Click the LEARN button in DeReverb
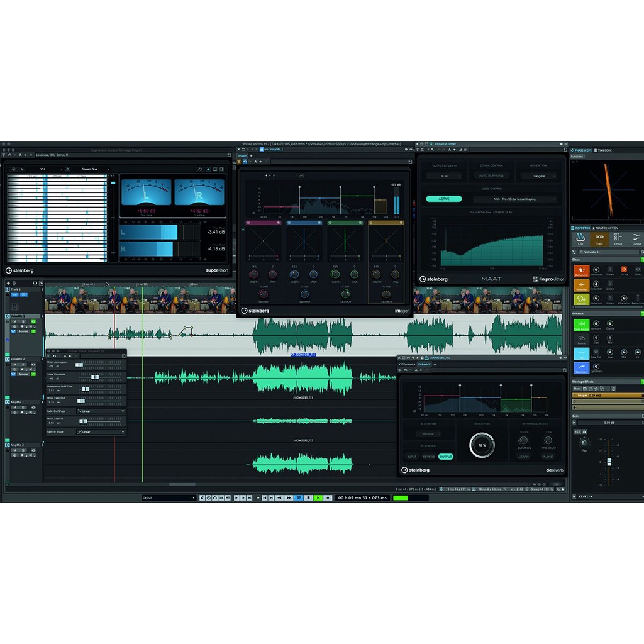644x644 pixels. coord(523,457)
